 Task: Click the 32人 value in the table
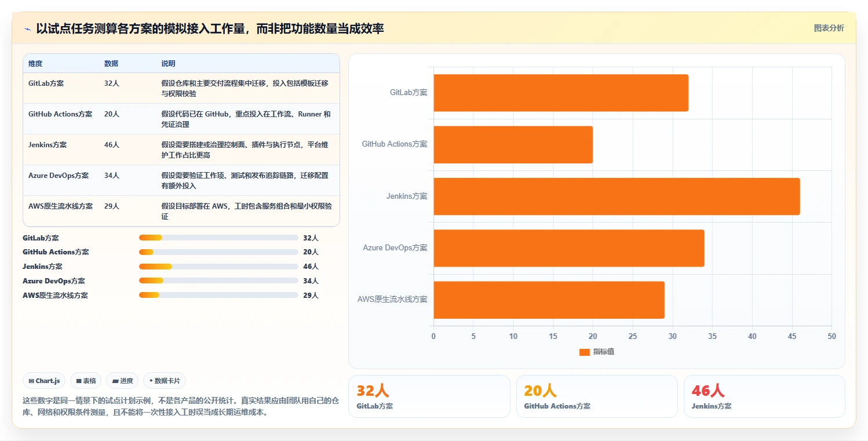click(x=112, y=83)
